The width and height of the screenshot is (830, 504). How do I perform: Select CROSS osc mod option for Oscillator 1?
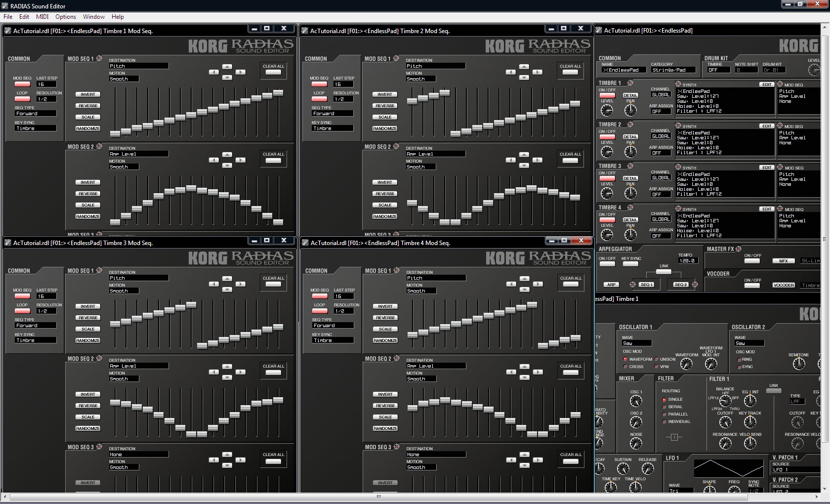[625, 367]
